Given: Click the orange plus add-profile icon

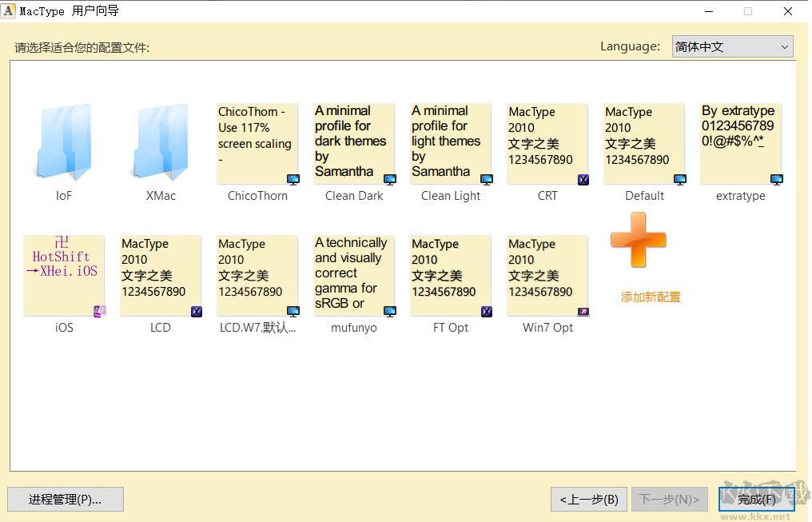Looking at the screenshot, I should coord(638,240).
